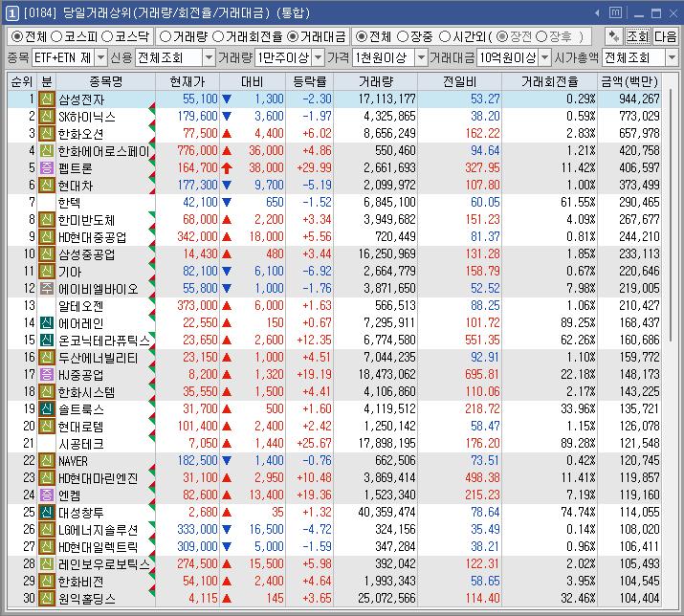The image size is (684, 616).
Task: Click the up triangle icon for 한화오션
Action: pyautogui.click(x=227, y=134)
